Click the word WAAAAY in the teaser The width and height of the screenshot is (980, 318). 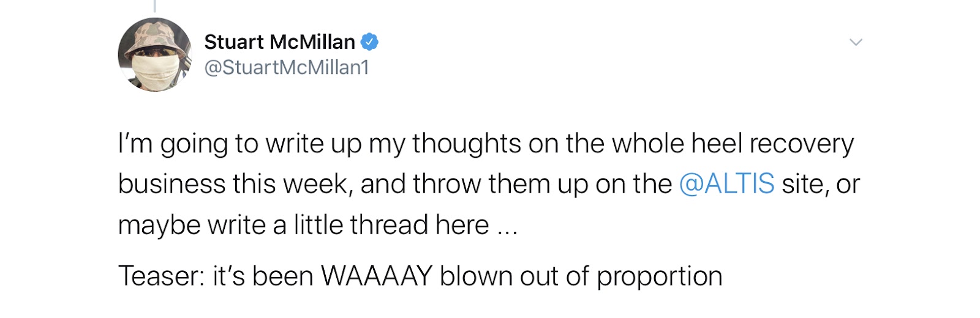pyautogui.click(x=377, y=276)
